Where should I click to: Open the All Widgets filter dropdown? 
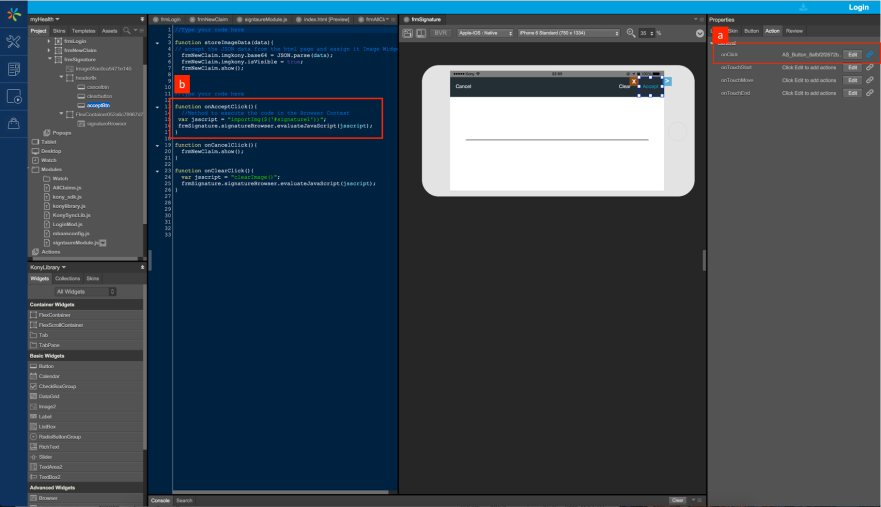point(85,291)
